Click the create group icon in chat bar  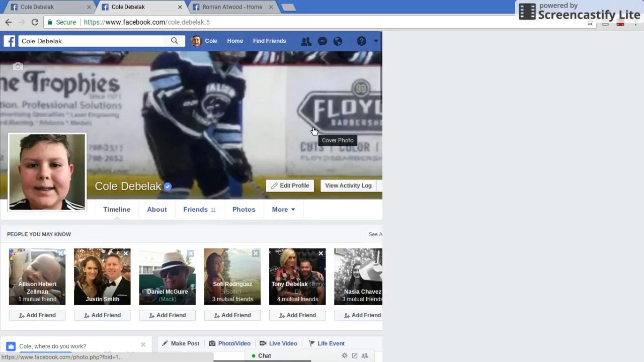point(365,355)
